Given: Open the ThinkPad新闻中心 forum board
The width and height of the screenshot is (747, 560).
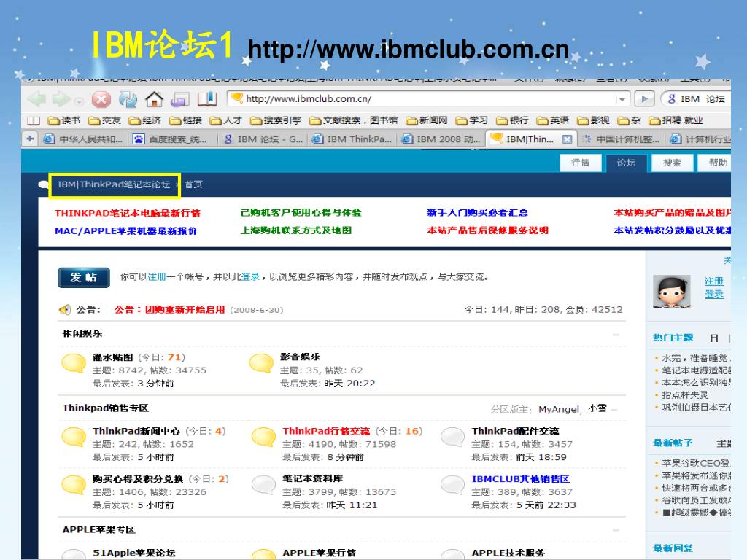Looking at the screenshot, I should (x=136, y=431).
